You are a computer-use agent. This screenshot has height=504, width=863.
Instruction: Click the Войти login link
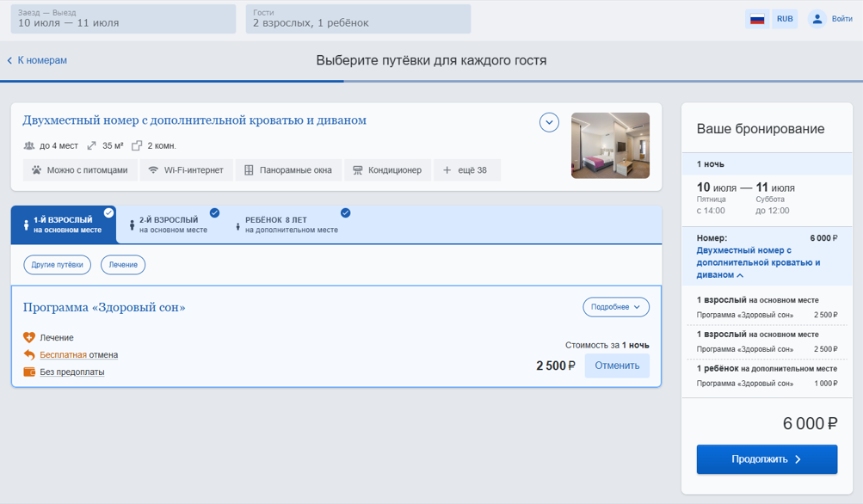point(842,19)
